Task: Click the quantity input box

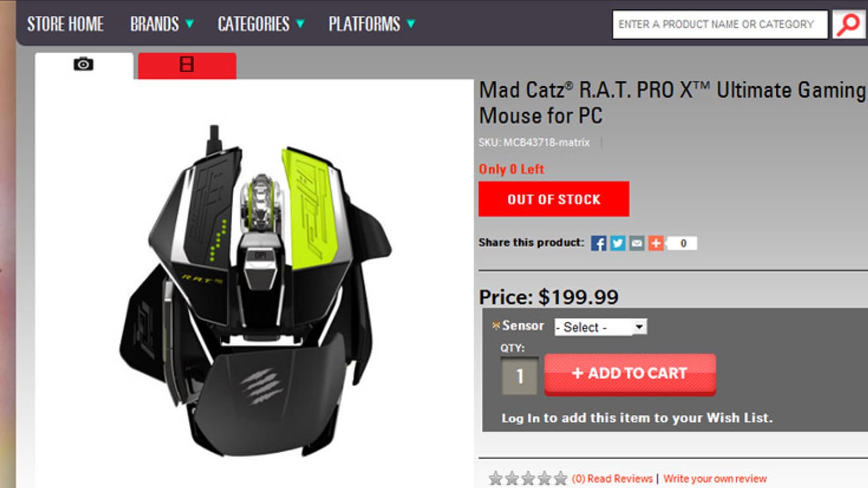Action: (520, 376)
